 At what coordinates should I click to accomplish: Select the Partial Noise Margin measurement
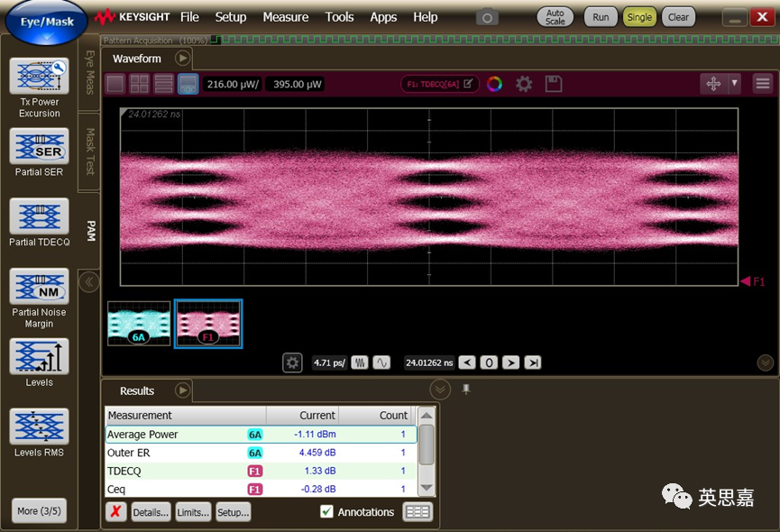pos(39,287)
